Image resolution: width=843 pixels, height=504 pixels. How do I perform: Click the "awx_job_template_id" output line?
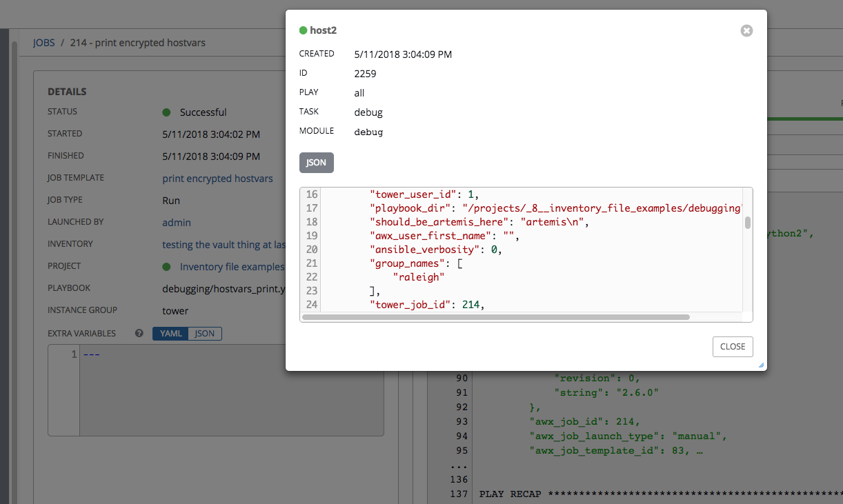[615, 451]
